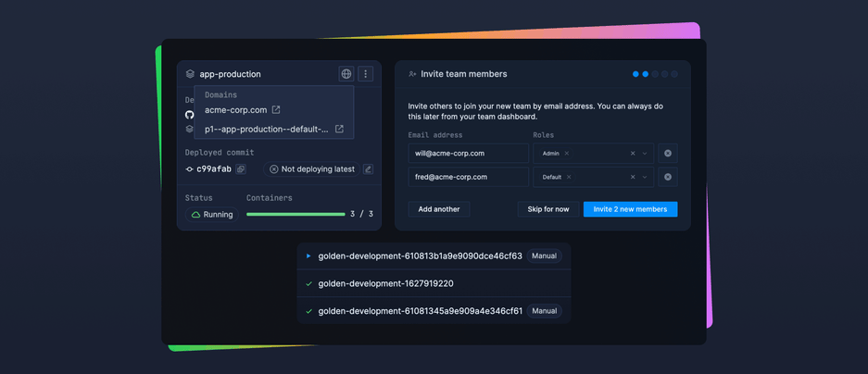Click the app-production title
This screenshot has width=868, height=374.
230,74
